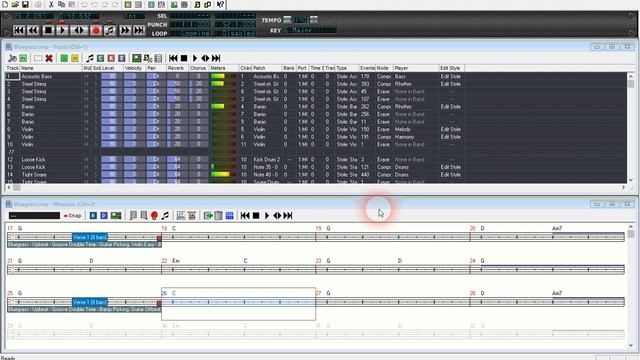
Task: Save the project with floppy disk icon
Action: click(x=25, y=4)
